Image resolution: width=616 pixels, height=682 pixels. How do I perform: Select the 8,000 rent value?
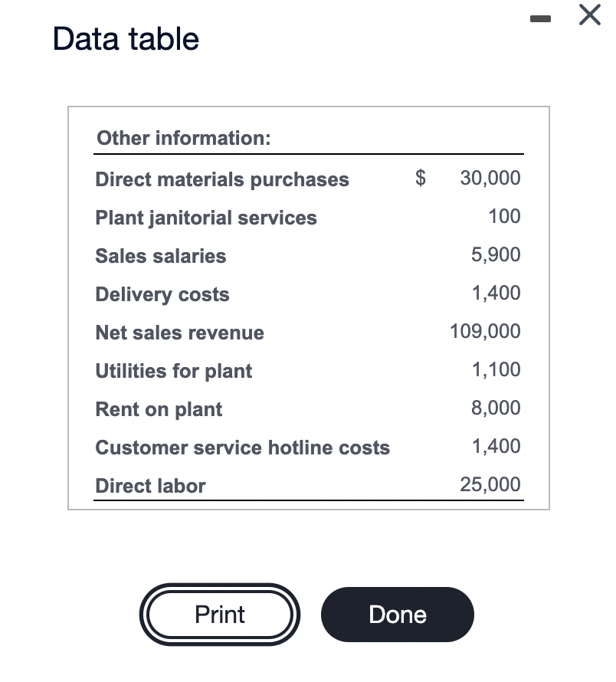[496, 408]
